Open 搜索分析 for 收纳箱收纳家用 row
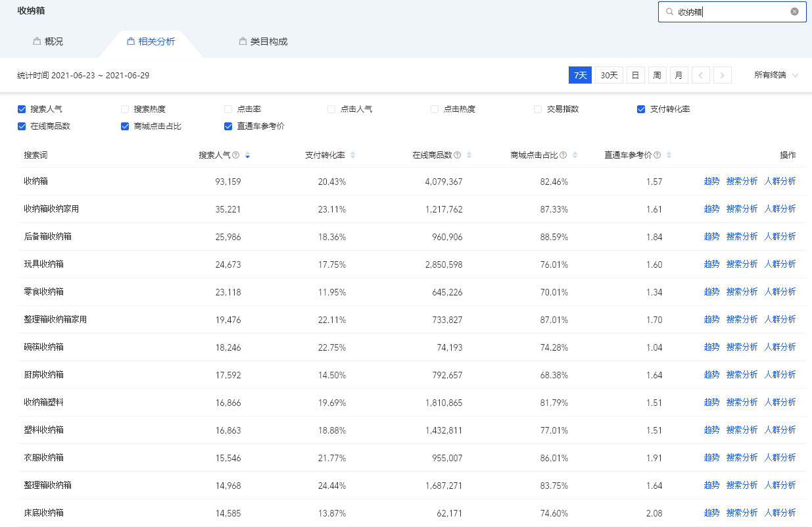 [x=742, y=209]
